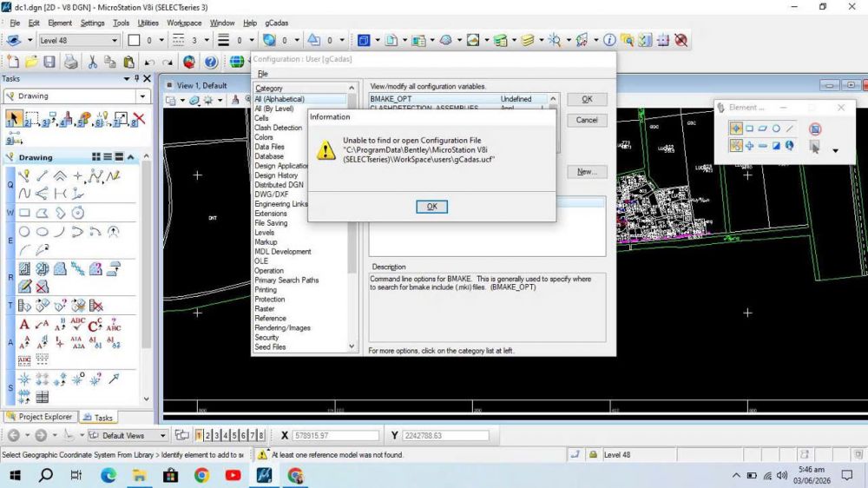Click the Save disk icon
Screen dimensions: 868x488
pyautogui.click(x=49, y=62)
